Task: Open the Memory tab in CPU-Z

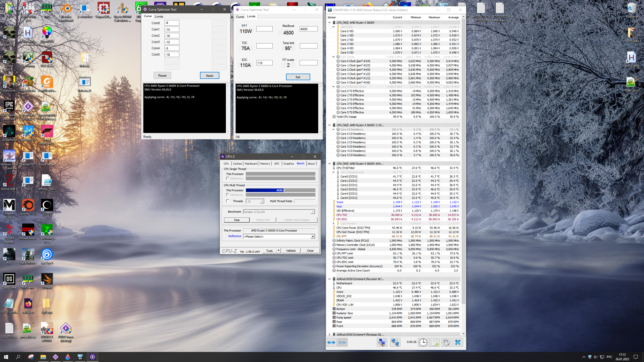Action: tap(265, 164)
